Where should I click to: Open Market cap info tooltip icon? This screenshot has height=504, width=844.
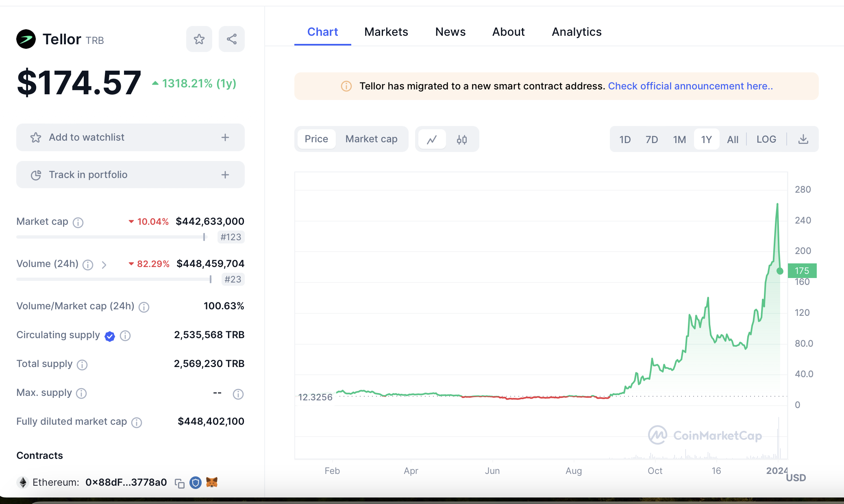pyautogui.click(x=78, y=222)
